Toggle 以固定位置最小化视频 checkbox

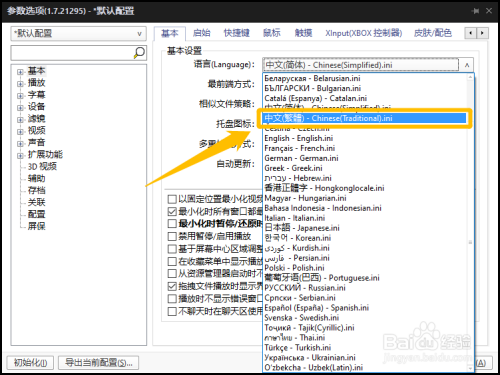point(172,199)
